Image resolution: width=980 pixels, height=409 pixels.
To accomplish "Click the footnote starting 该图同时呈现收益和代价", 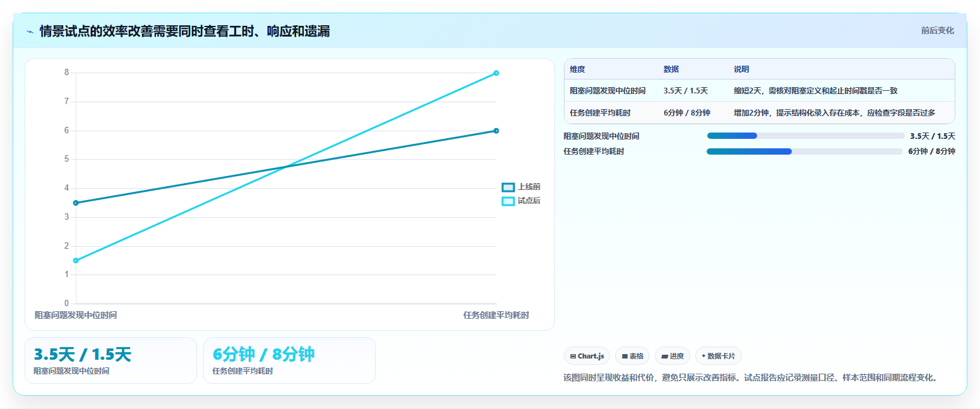I will point(752,378).
